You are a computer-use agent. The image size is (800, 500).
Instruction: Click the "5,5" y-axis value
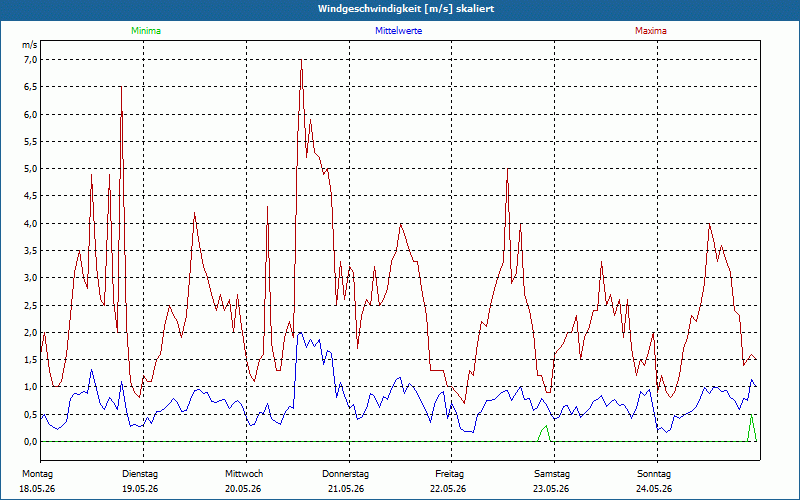(31, 141)
